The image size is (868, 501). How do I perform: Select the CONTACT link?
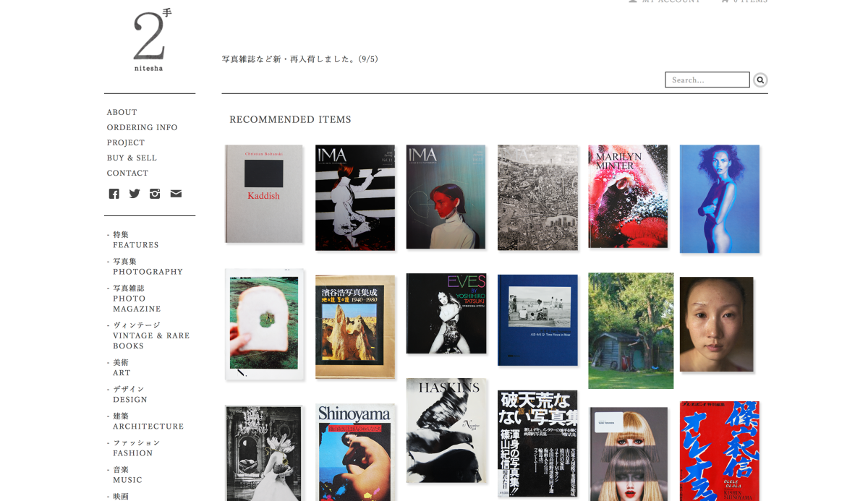coord(127,173)
